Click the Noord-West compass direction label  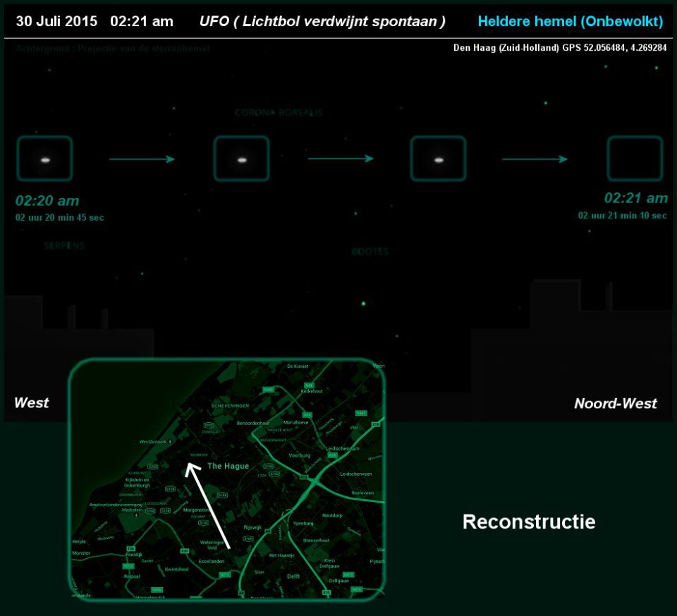click(x=615, y=403)
